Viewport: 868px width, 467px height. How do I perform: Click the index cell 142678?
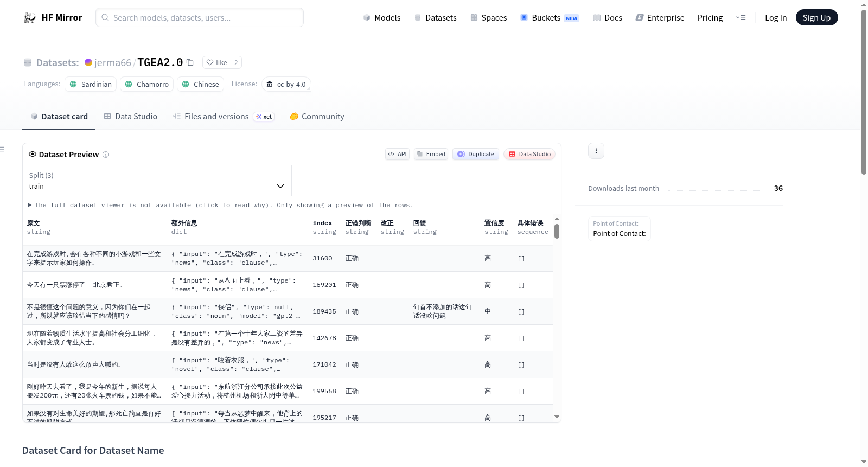tap(324, 338)
